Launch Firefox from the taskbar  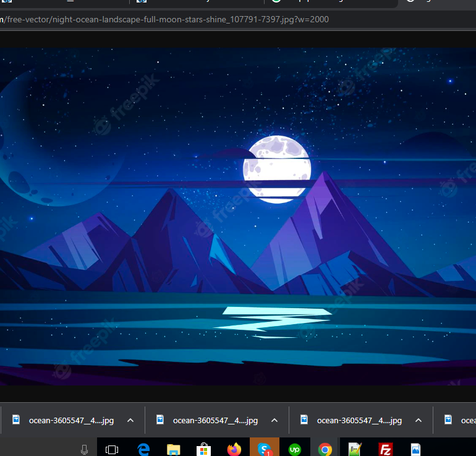[x=234, y=449]
